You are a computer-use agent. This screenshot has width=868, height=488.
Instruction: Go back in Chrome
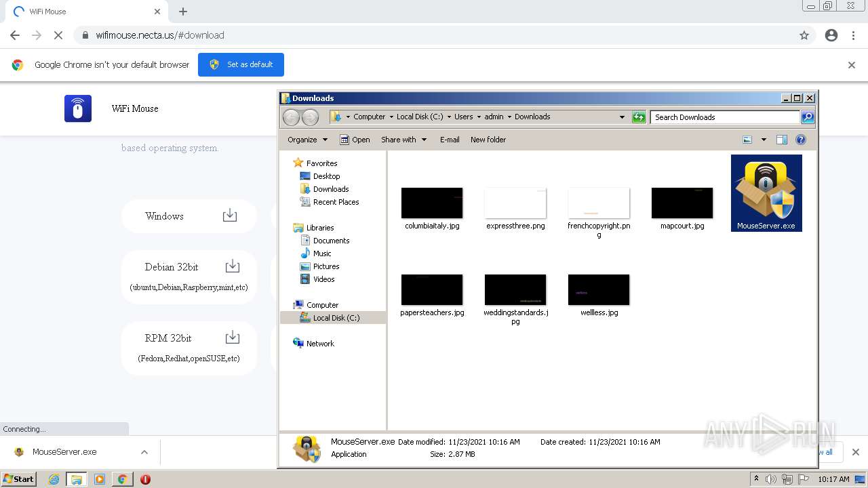[x=15, y=35]
